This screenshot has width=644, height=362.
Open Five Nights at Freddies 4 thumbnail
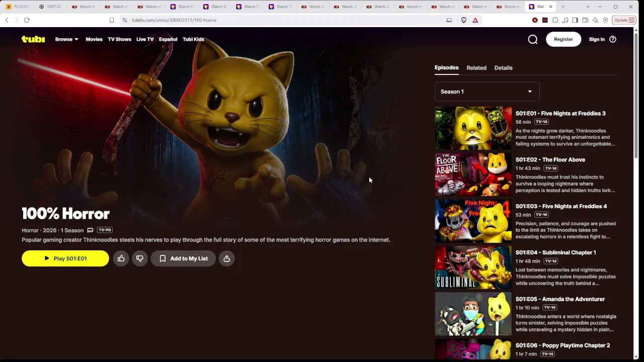473,221
